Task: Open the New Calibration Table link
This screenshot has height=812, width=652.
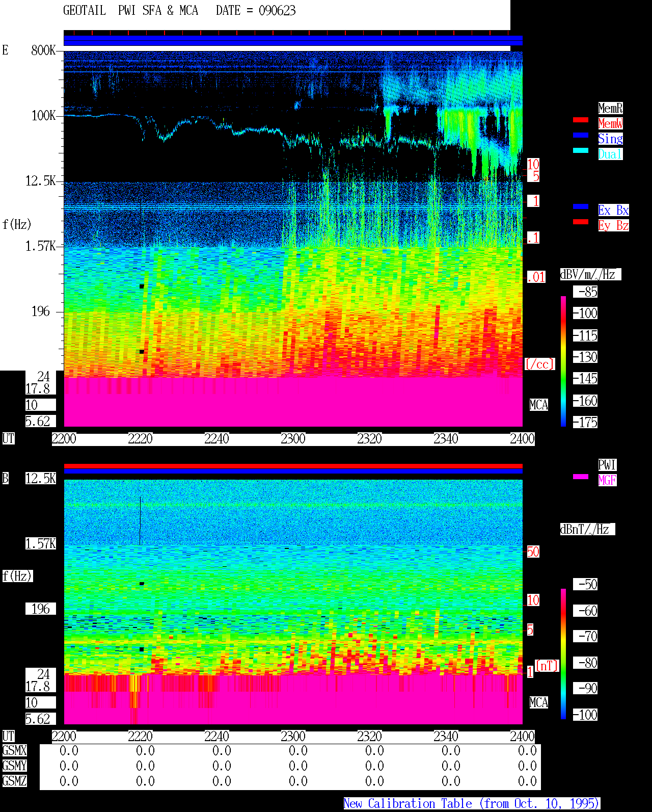Action: [x=472, y=804]
